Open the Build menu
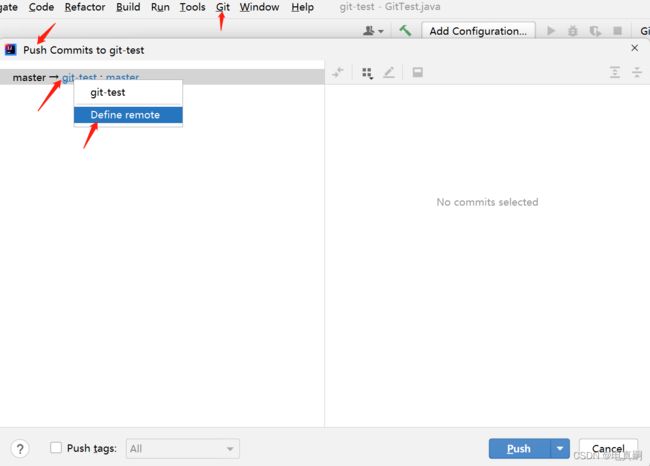This screenshot has height=466, width=650. [x=128, y=7]
